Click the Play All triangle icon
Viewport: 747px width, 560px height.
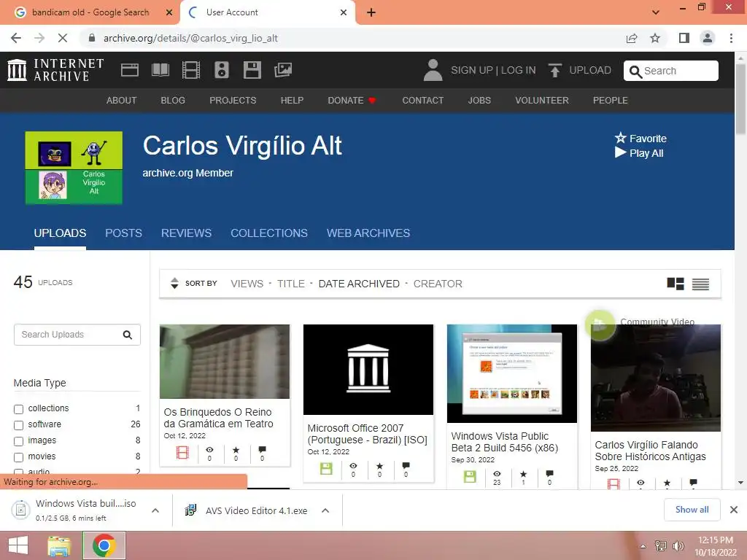coord(620,153)
